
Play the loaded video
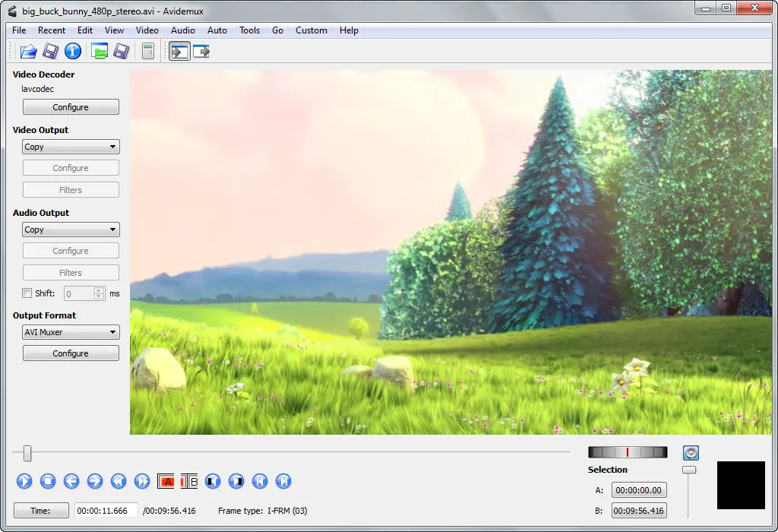24,481
